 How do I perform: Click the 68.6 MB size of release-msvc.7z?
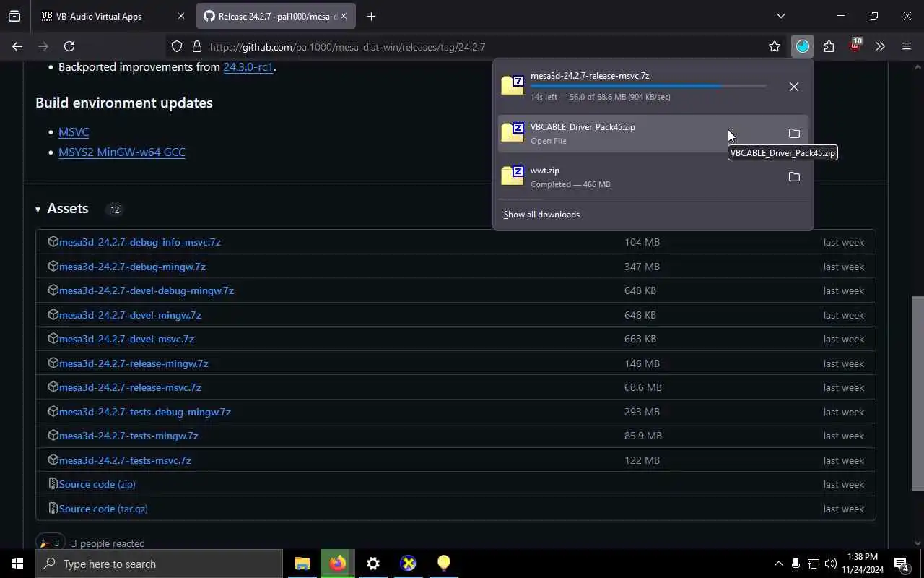click(x=643, y=387)
